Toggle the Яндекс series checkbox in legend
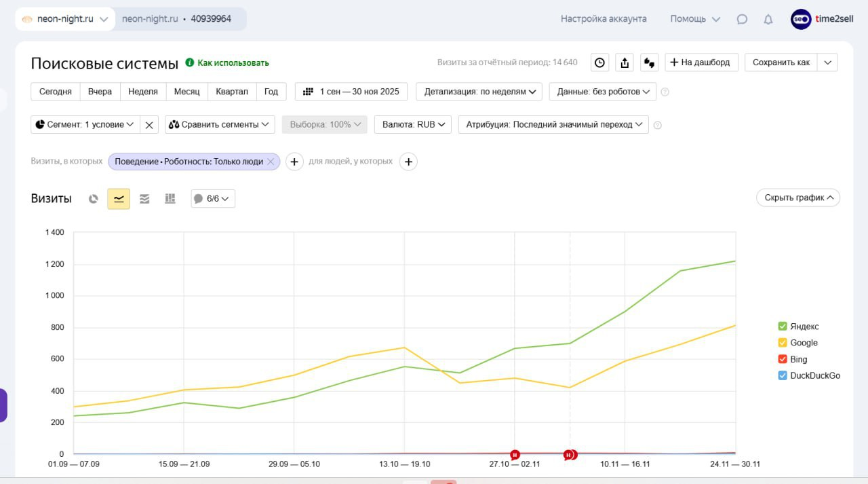 pos(783,327)
